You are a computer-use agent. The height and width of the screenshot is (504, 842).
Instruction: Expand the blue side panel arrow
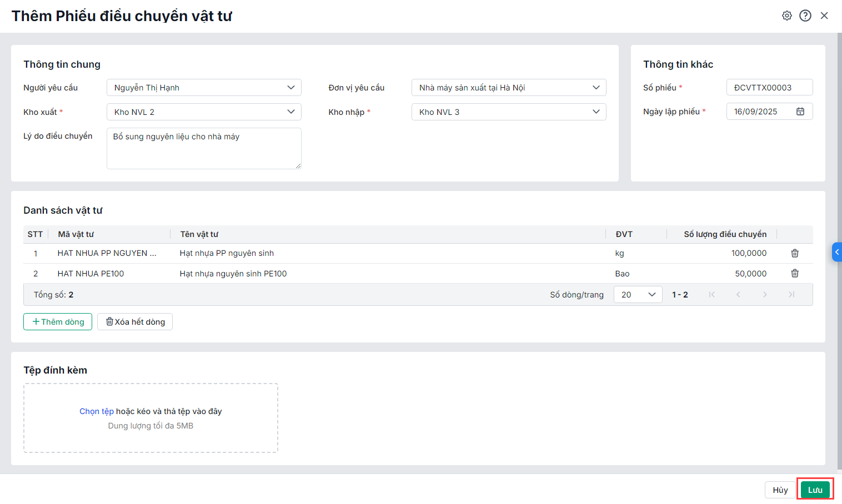click(x=837, y=252)
